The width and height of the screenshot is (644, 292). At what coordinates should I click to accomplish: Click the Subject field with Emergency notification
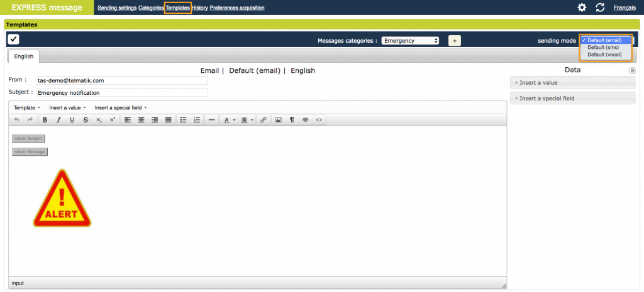pyautogui.click(x=122, y=93)
